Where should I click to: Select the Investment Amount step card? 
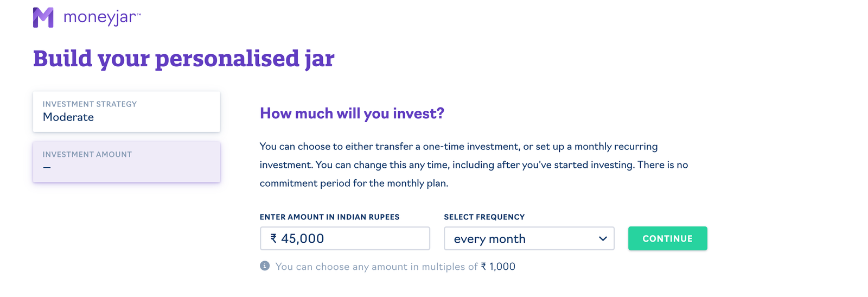tap(126, 162)
